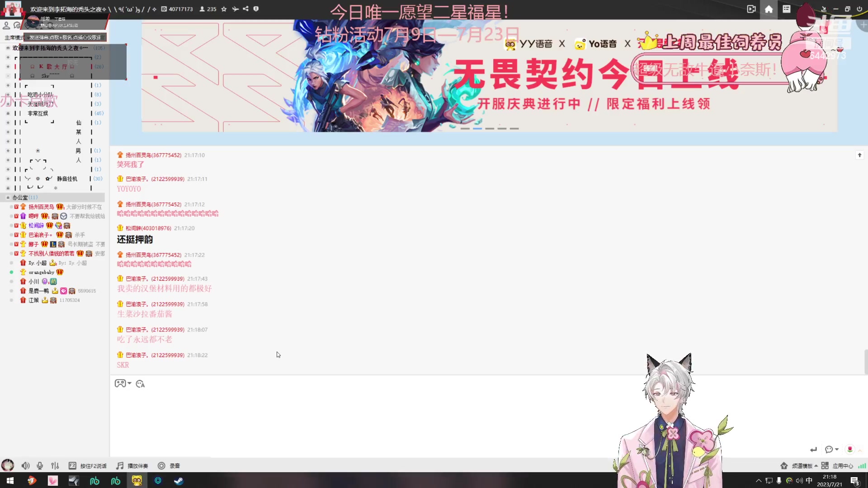Collapse the root channel tree node
Screen dimensions: 868x488
coord(8,48)
